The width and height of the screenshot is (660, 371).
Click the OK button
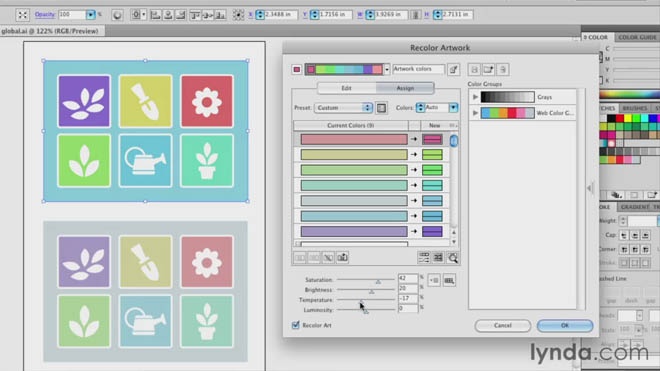click(x=565, y=326)
